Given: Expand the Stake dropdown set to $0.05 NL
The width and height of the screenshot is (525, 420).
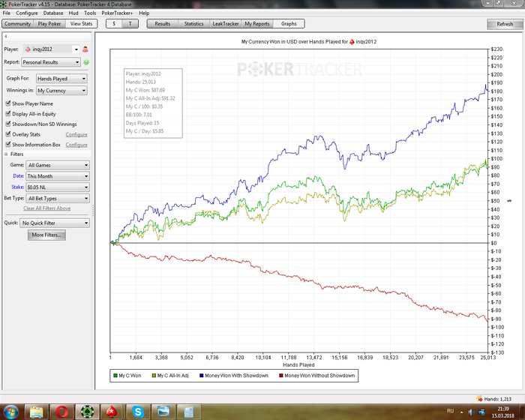Looking at the screenshot, I should [57, 187].
